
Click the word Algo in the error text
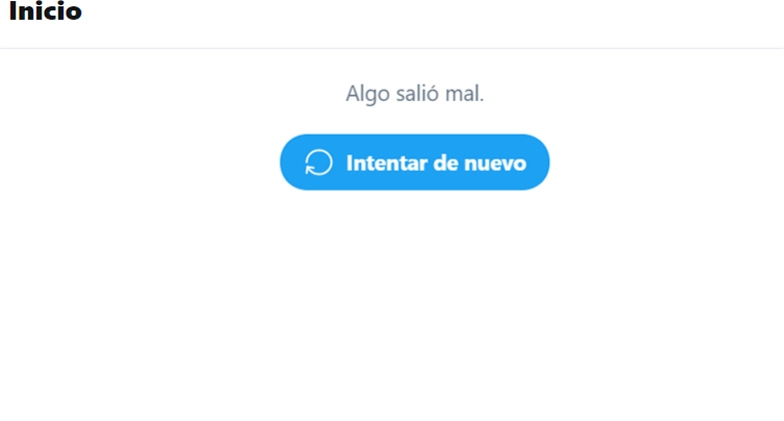(x=368, y=94)
